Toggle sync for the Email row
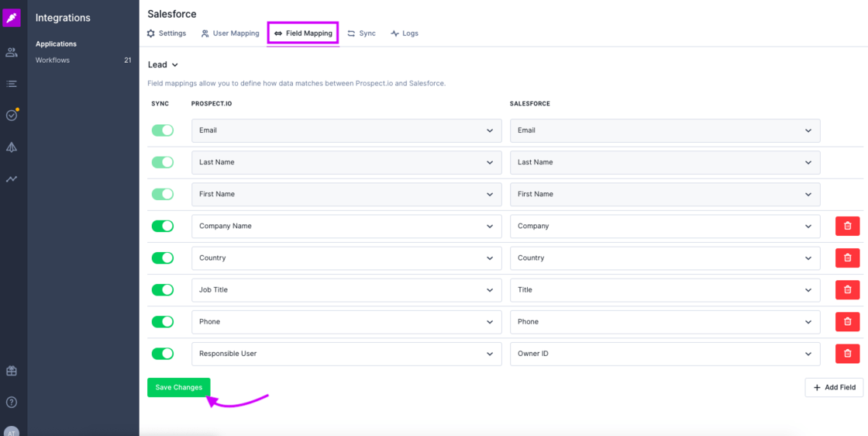This screenshot has width=868, height=436. (x=163, y=130)
